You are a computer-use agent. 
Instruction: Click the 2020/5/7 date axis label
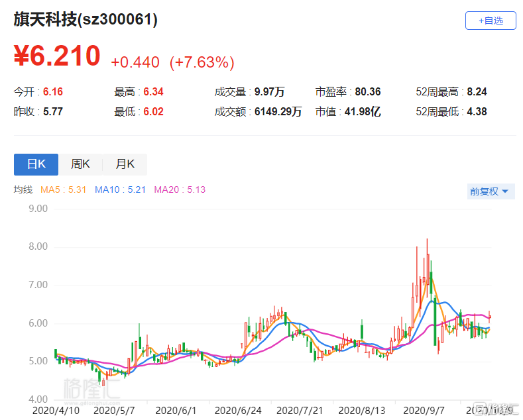tap(115, 411)
